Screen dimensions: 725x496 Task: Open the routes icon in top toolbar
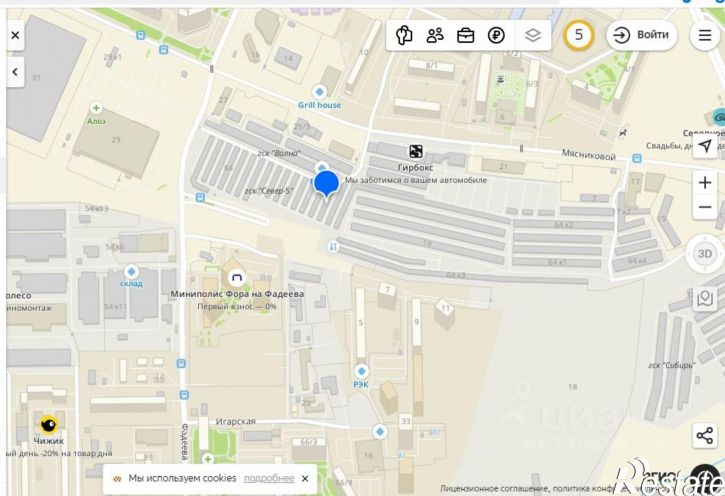tap(404, 35)
